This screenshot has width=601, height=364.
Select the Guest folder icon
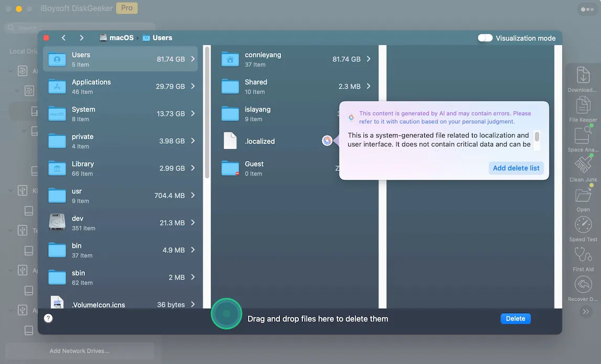point(230,168)
